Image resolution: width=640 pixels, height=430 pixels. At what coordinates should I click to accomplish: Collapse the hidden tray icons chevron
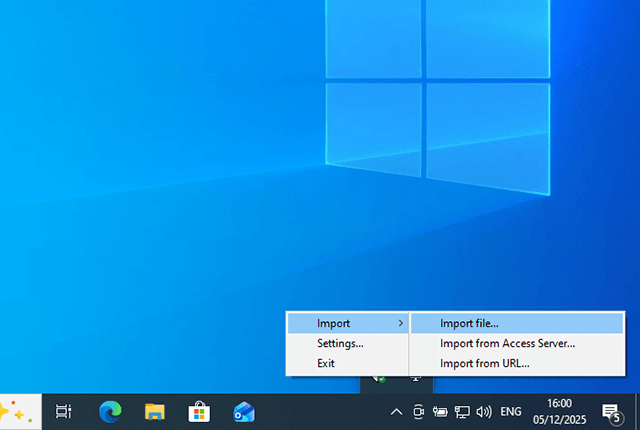pyautogui.click(x=397, y=411)
